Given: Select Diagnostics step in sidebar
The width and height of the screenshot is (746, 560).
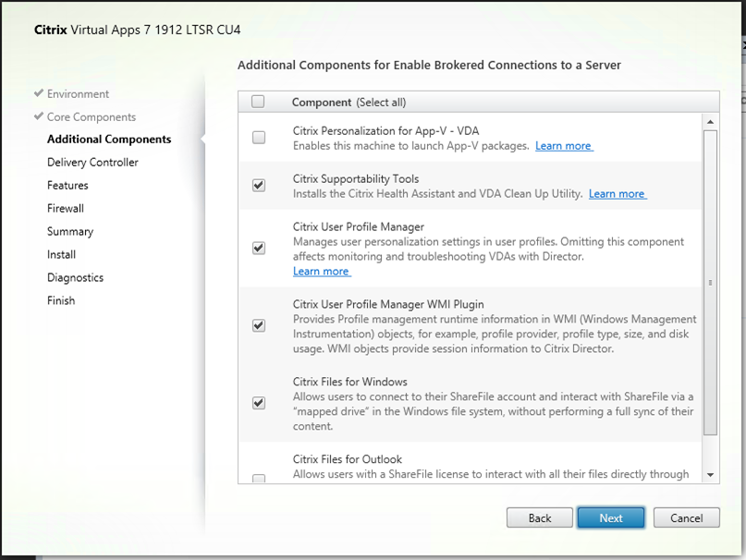Looking at the screenshot, I should coord(75,278).
